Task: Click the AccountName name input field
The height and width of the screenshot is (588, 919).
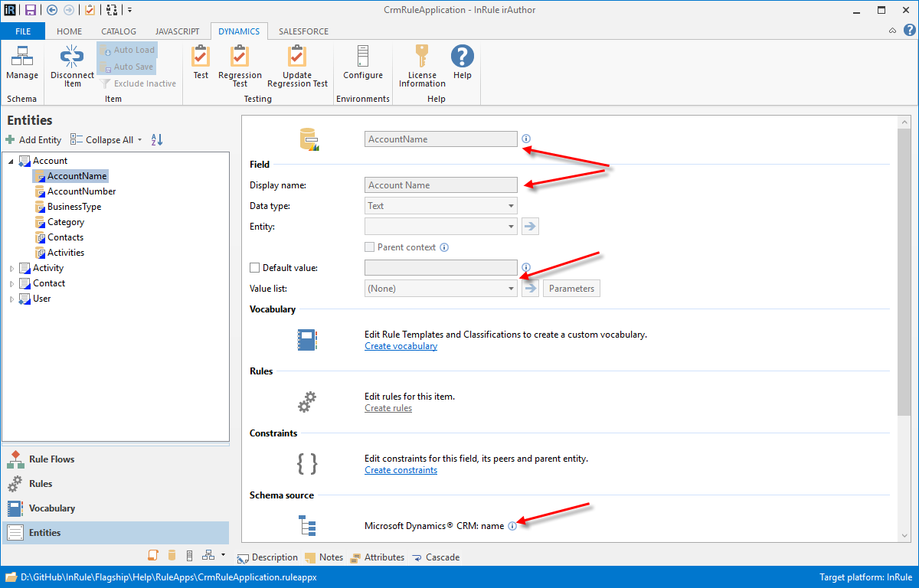Action: pos(441,139)
